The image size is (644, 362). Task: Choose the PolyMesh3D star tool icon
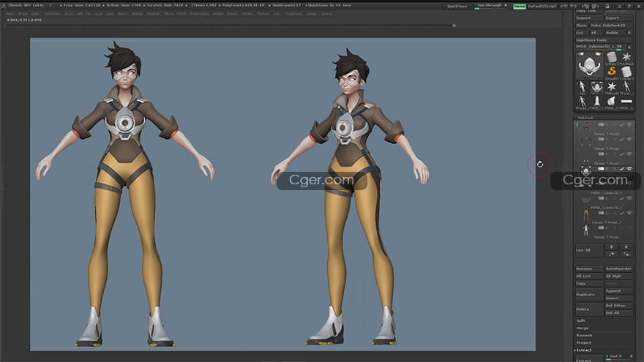[626, 58]
